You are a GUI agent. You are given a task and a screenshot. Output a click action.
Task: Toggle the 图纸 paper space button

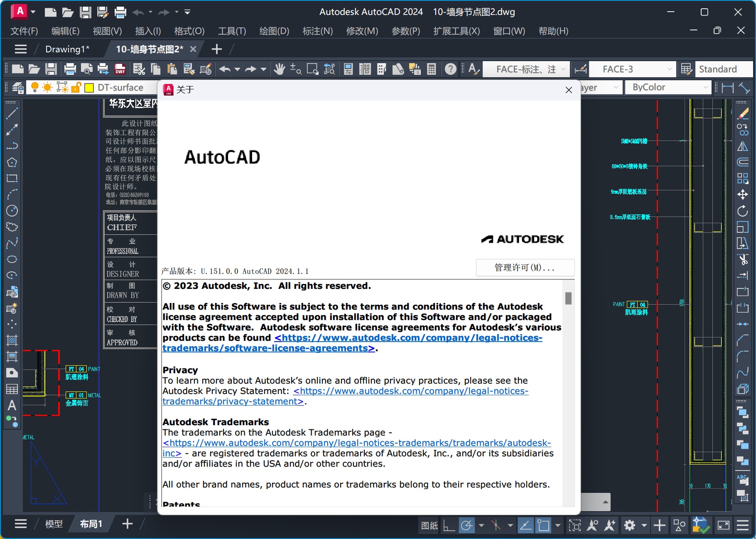click(x=430, y=525)
